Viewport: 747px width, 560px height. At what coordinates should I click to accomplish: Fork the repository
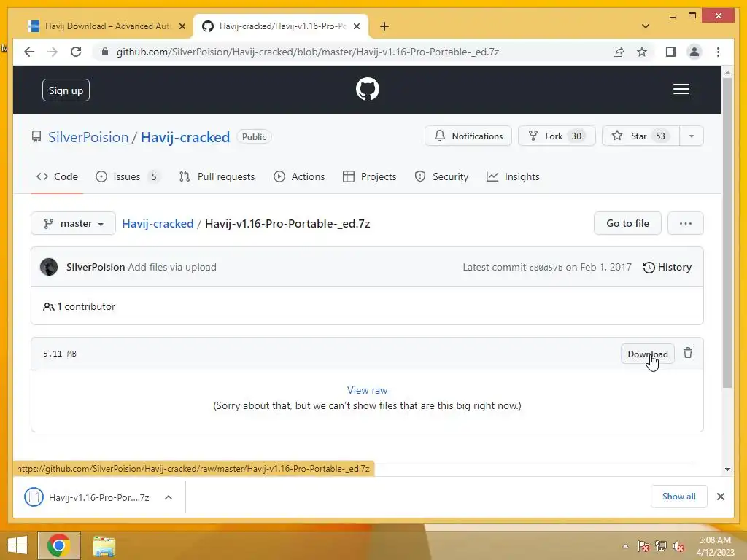pyautogui.click(x=557, y=136)
